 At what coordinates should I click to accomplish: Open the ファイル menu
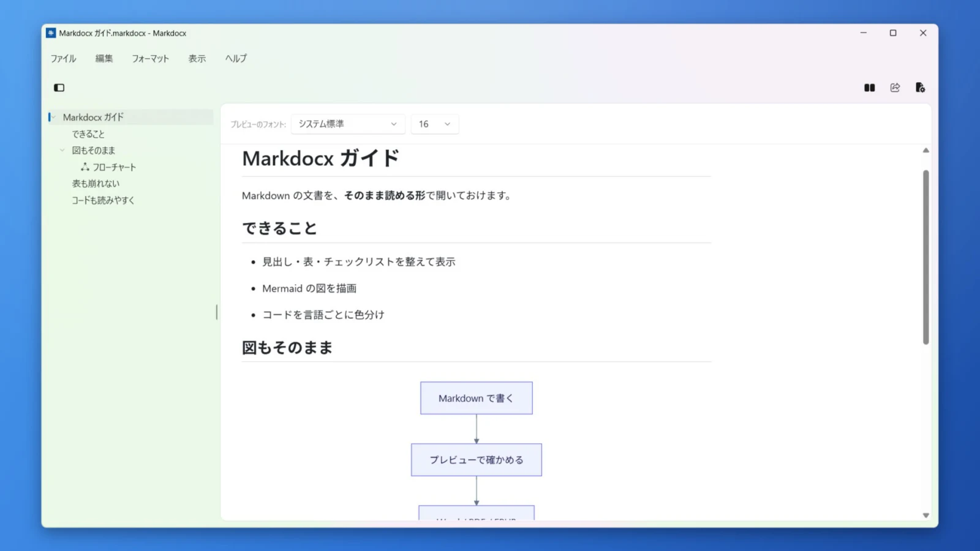[x=63, y=58]
